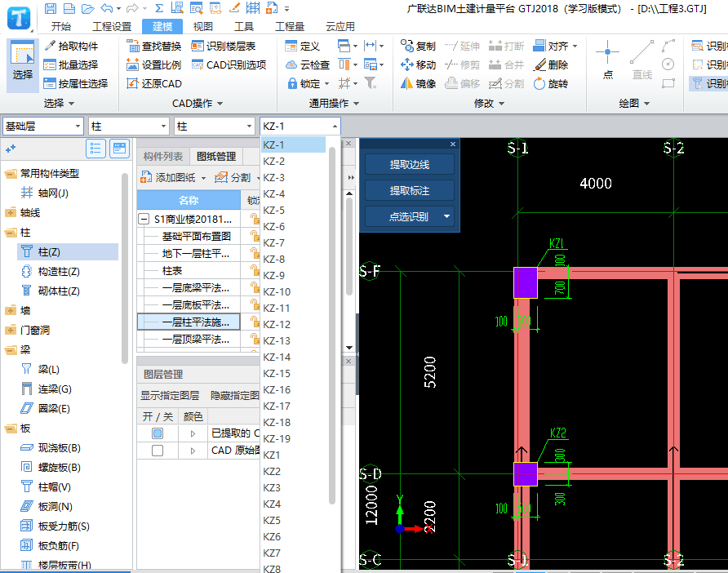Open 识别楼层表 recognize floor table
728x573 pixels.
pyautogui.click(x=224, y=46)
